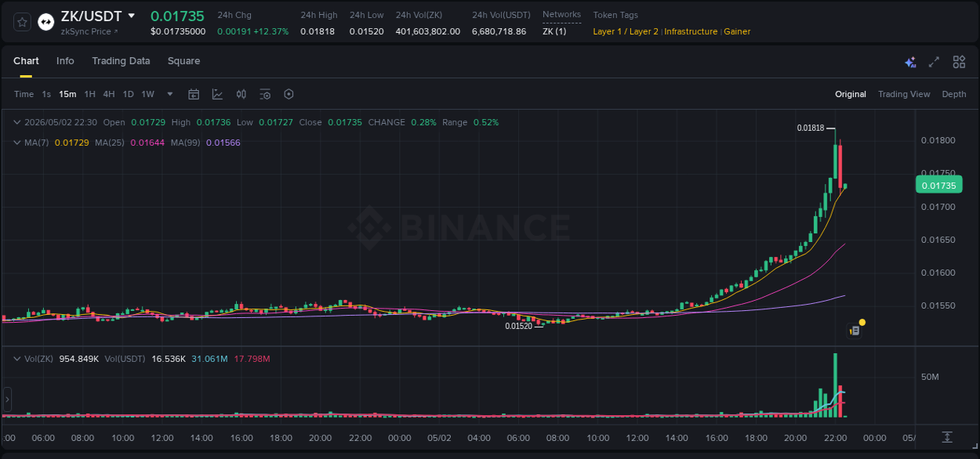Select the 1D interval
Viewport: 980px width, 459px height.
coord(128,94)
